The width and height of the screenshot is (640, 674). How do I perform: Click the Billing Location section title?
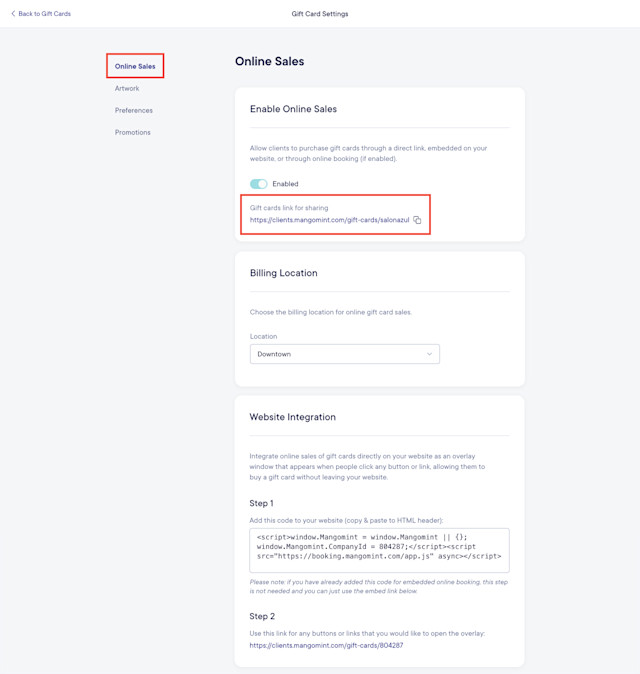(x=284, y=273)
